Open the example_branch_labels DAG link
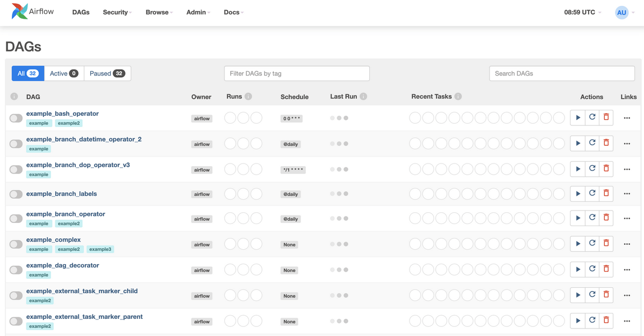The height and width of the screenshot is (336, 644). point(62,194)
